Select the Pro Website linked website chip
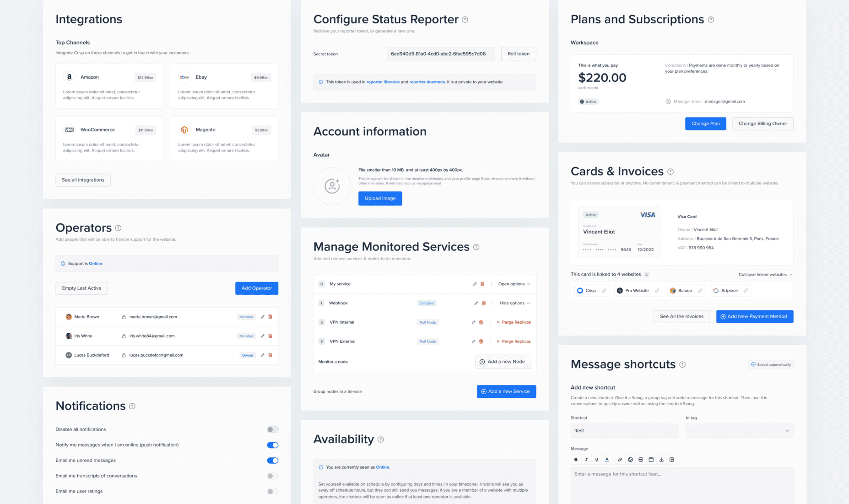This screenshot has height=504, width=849. coord(637,291)
